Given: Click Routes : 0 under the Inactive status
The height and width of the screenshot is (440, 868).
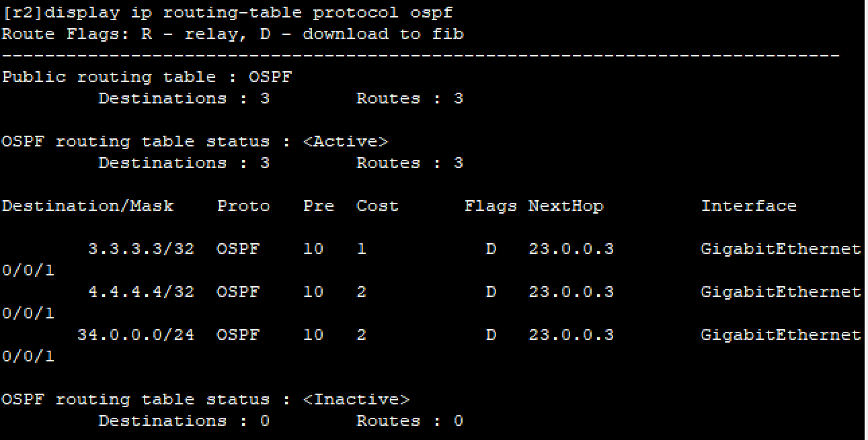Looking at the screenshot, I should coord(409,421).
